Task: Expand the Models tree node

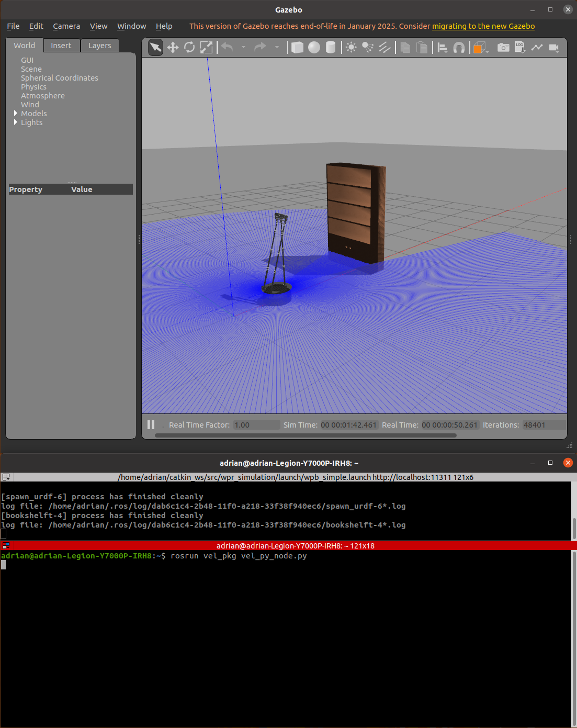Action: (x=16, y=113)
